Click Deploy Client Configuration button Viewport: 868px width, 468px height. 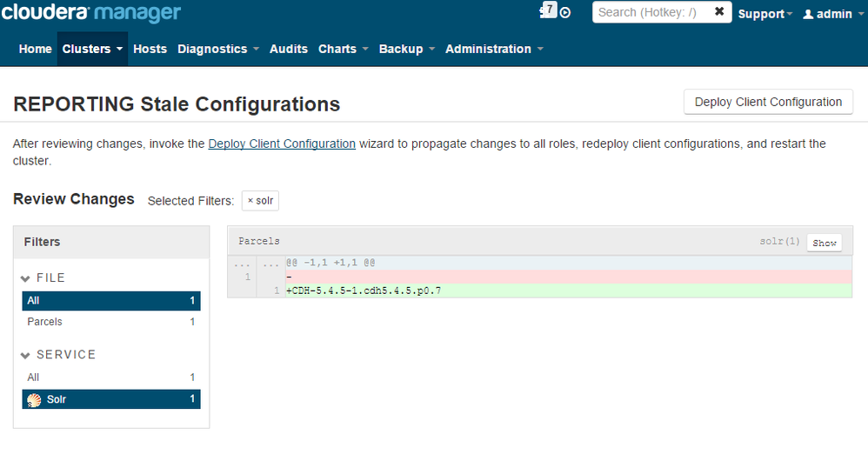pyautogui.click(x=768, y=102)
